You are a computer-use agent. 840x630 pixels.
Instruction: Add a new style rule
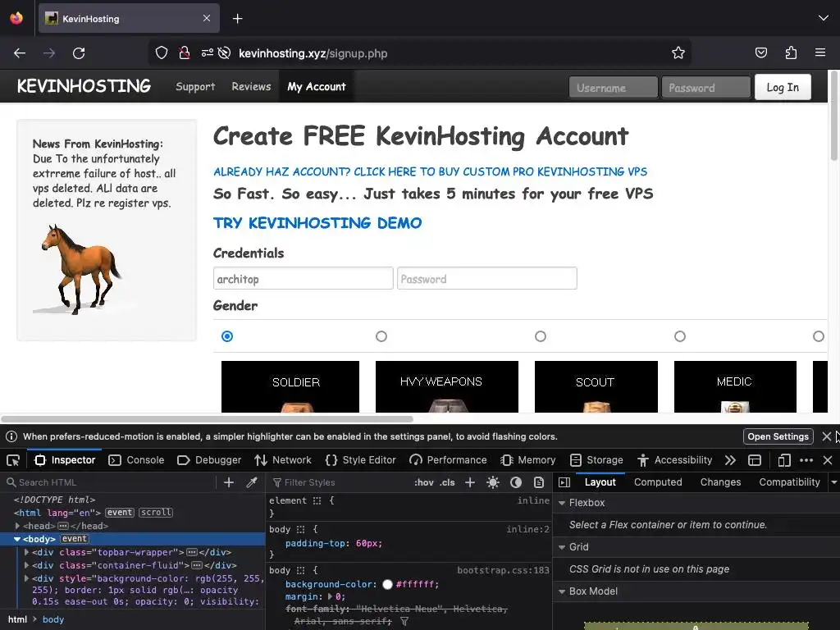pos(470,482)
